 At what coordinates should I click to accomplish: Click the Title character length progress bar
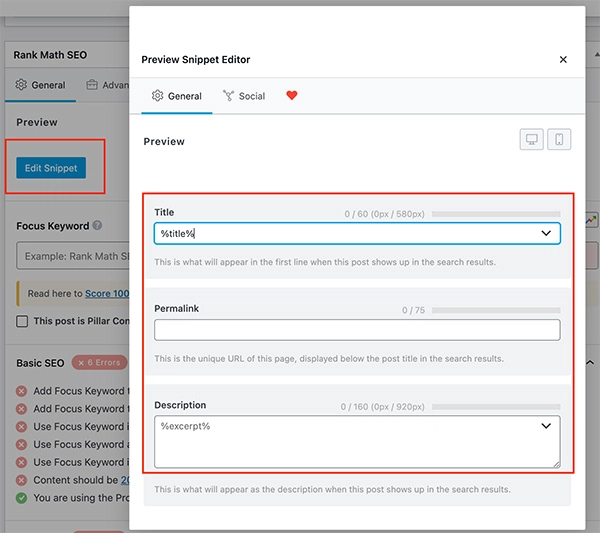click(496, 213)
